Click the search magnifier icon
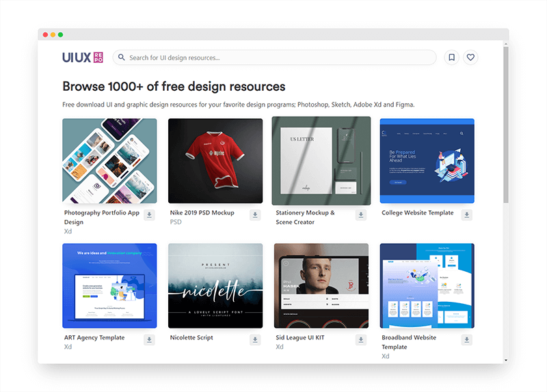 (122, 57)
